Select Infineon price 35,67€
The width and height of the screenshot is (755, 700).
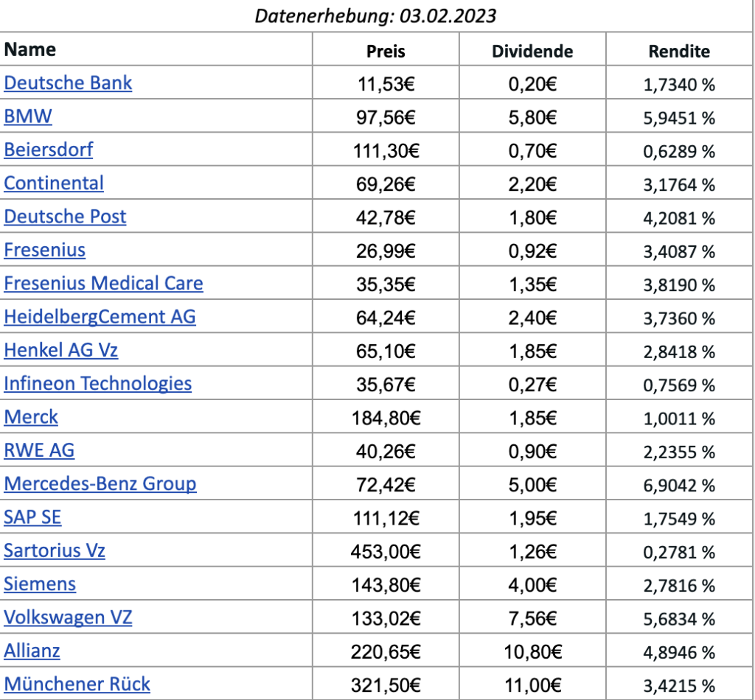coord(386,385)
